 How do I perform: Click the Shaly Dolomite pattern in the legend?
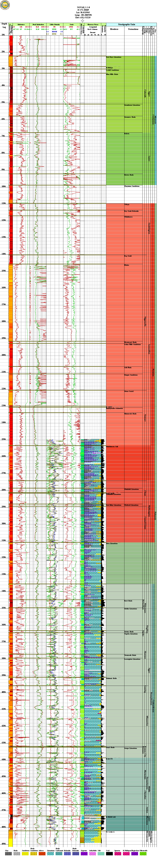(x=76, y=854)
